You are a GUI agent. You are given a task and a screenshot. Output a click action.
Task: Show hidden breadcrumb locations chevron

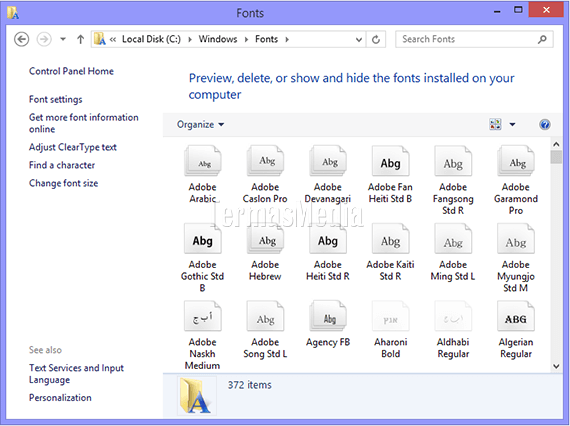[113, 39]
